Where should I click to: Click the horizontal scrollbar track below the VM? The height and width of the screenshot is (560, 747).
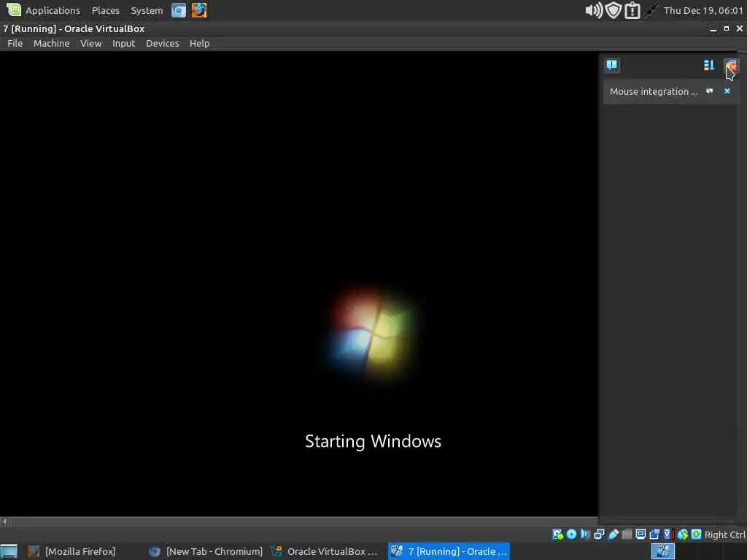(305, 521)
